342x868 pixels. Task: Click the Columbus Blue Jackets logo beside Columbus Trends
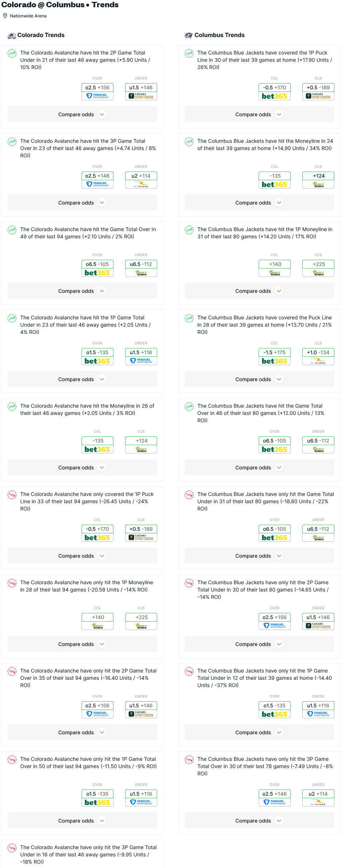(x=188, y=35)
